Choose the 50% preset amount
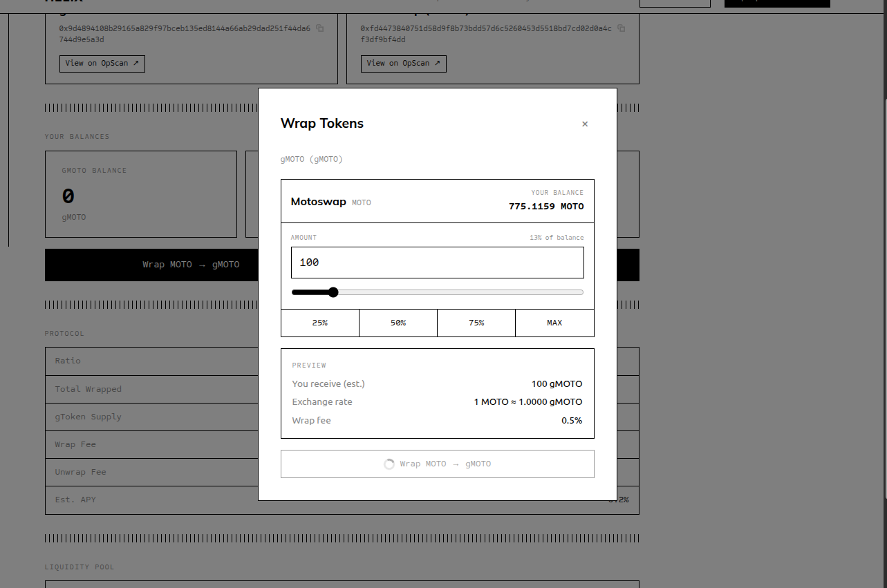The width and height of the screenshot is (887, 588). coord(398,323)
